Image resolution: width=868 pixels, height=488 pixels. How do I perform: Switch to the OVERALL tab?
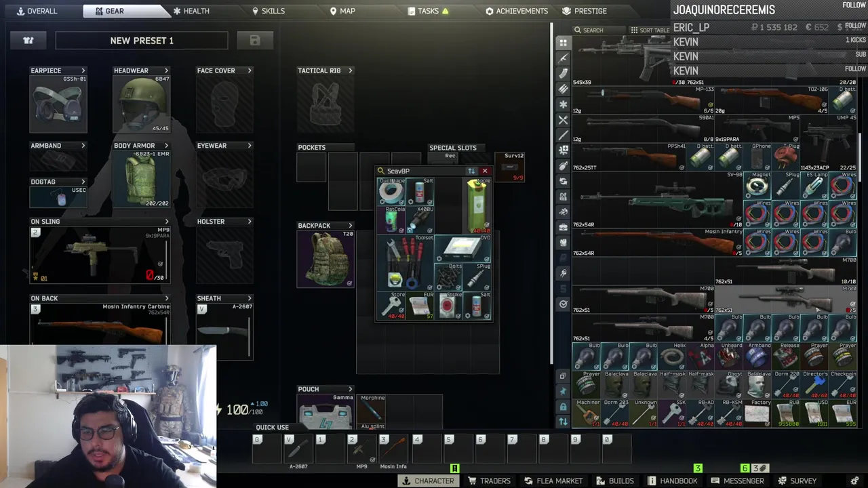(x=37, y=11)
